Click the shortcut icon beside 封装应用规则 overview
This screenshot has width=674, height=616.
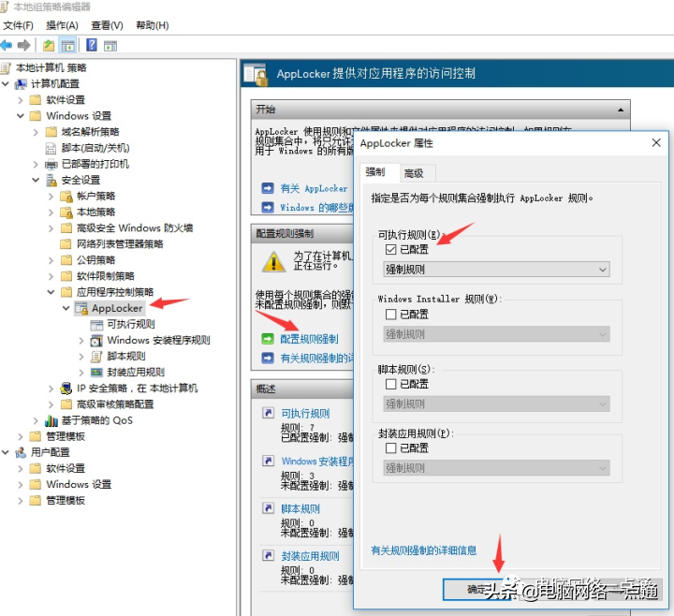pos(269,556)
